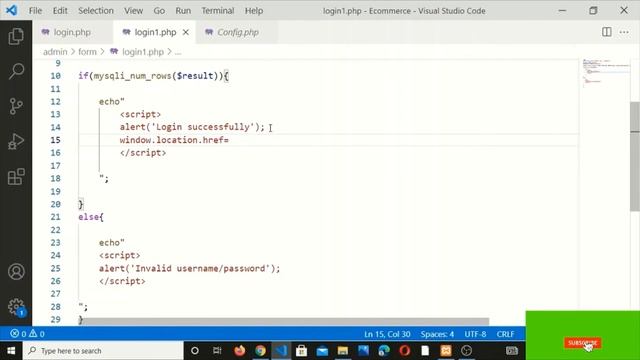
Task: Go to line via Ln 15, Col 30
Action: pos(387,334)
